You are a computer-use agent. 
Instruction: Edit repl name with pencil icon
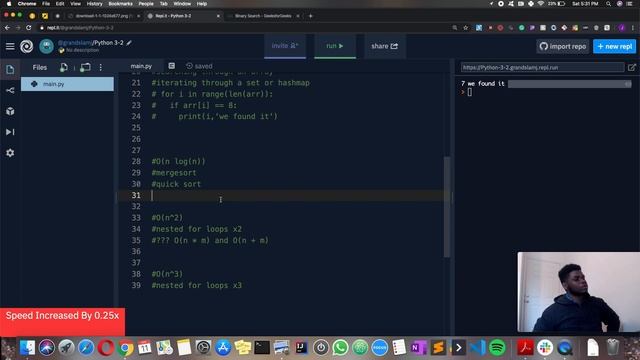[129, 43]
